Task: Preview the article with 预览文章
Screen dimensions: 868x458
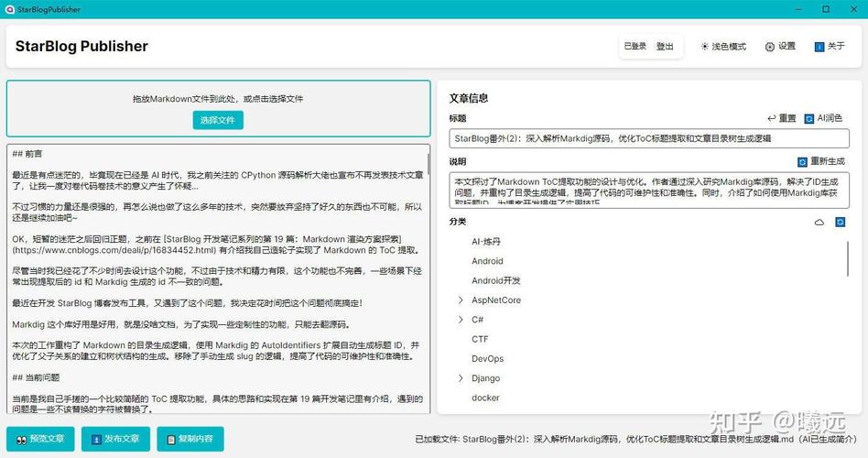Action: pos(40,439)
